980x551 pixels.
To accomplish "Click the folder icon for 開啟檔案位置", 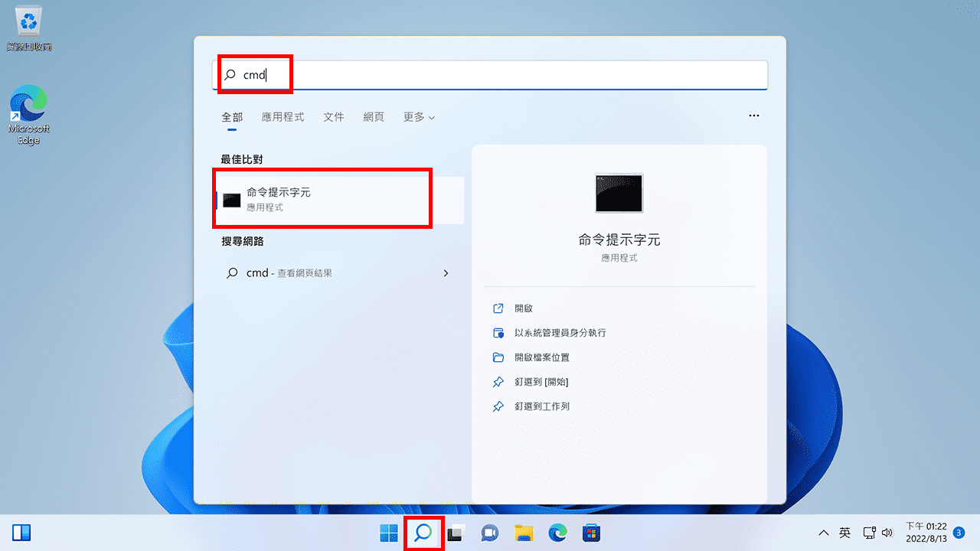I will click(x=498, y=357).
